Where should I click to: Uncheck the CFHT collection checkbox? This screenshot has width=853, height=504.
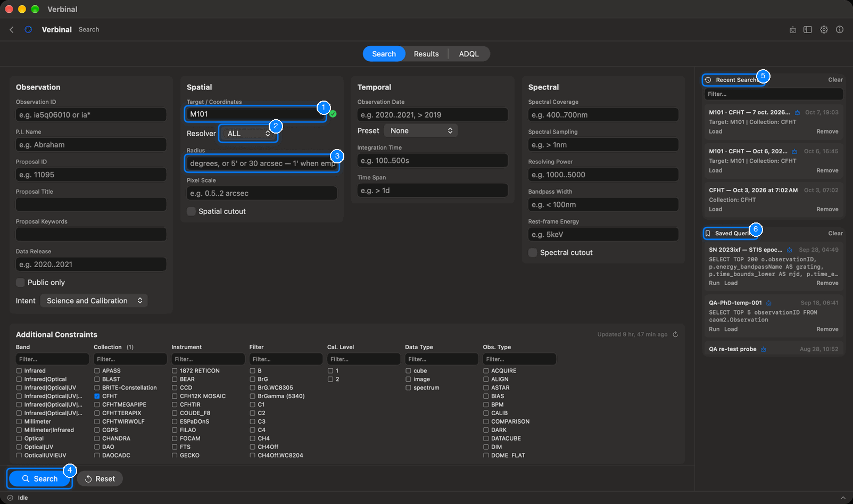pos(97,396)
